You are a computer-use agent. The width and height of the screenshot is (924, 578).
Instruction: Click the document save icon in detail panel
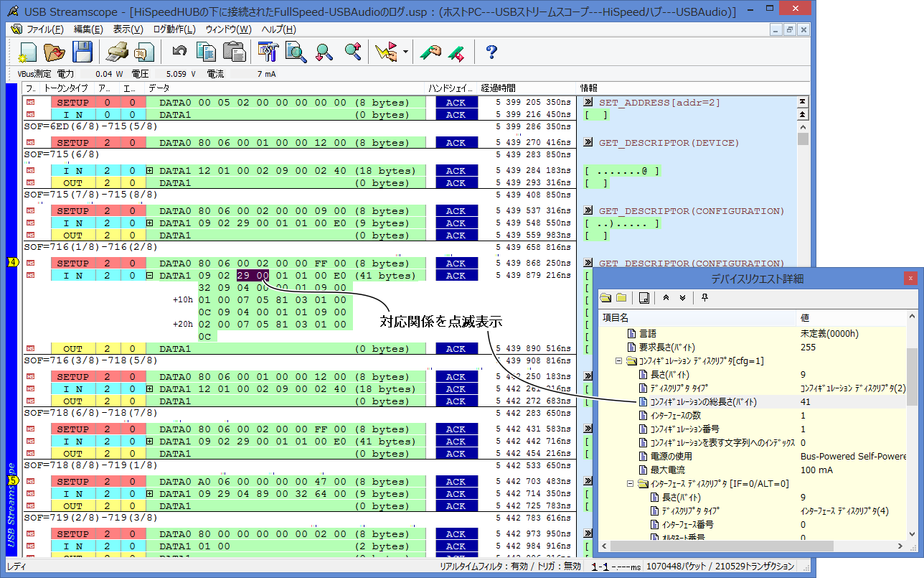click(x=643, y=298)
